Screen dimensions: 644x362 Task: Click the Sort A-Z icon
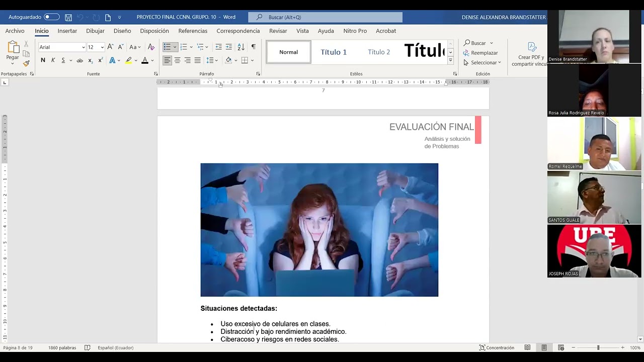(x=241, y=47)
